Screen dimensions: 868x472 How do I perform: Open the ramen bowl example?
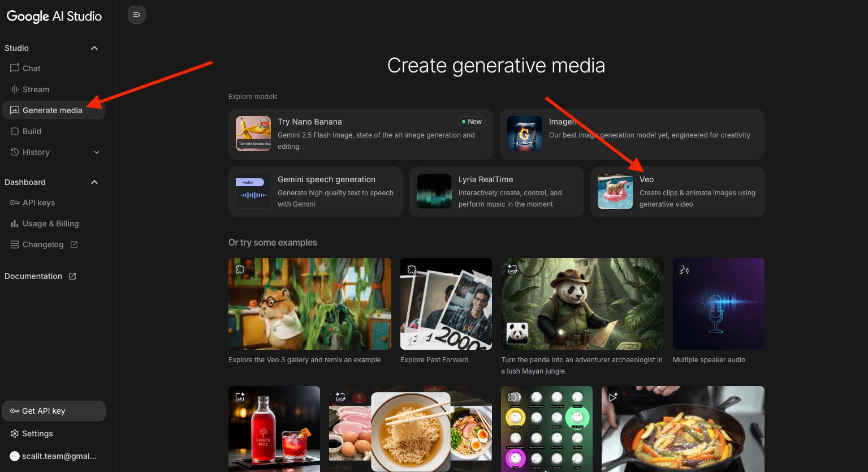coord(411,429)
